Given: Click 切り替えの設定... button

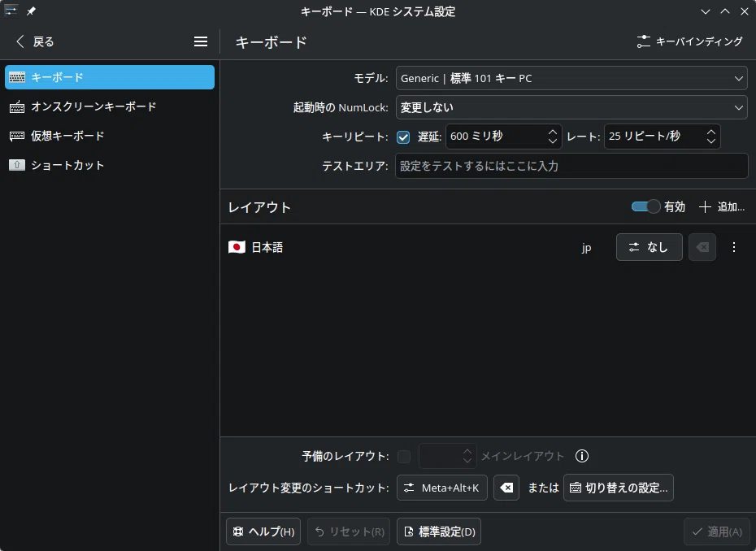Looking at the screenshot, I should (619, 488).
